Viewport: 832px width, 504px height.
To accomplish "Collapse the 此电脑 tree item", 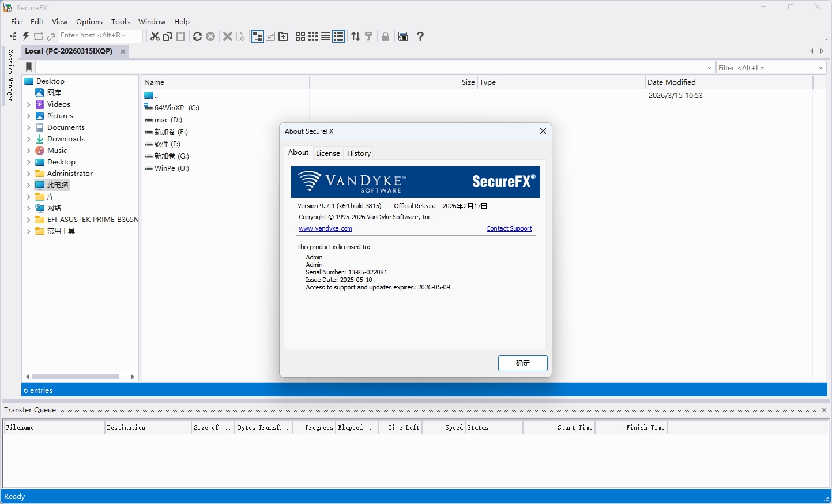I will 28,185.
